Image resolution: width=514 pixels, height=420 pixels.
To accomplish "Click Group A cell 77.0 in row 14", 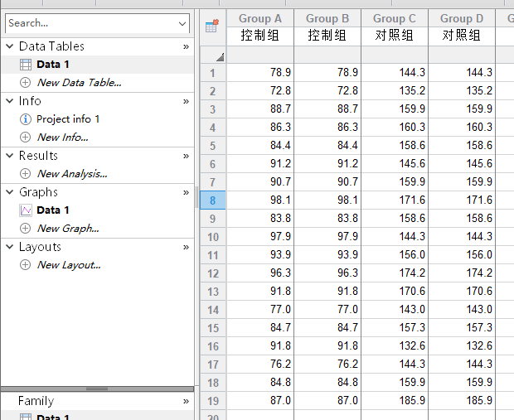I will 260,309.
